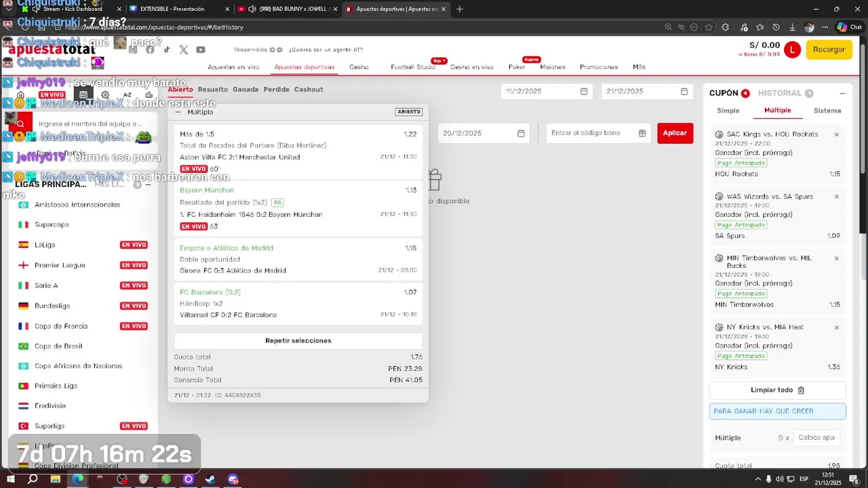
Task: Open browser history icon
Action: [776, 27]
